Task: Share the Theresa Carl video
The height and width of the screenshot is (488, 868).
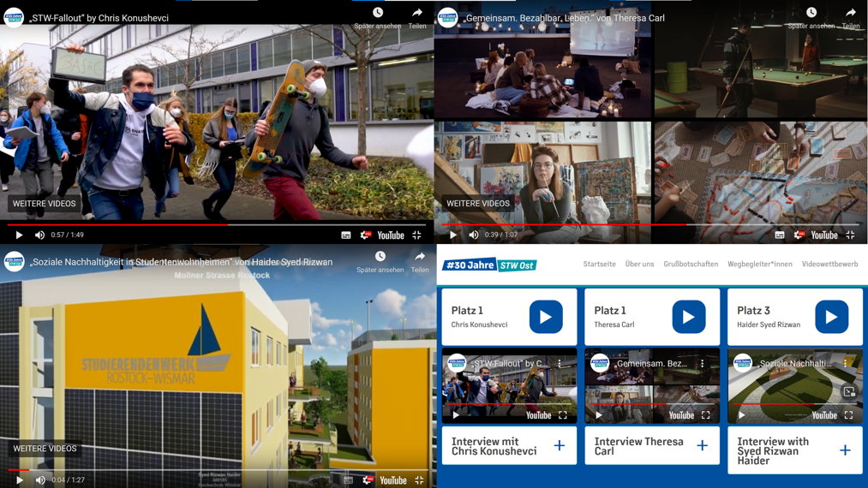Action: coord(851,18)
